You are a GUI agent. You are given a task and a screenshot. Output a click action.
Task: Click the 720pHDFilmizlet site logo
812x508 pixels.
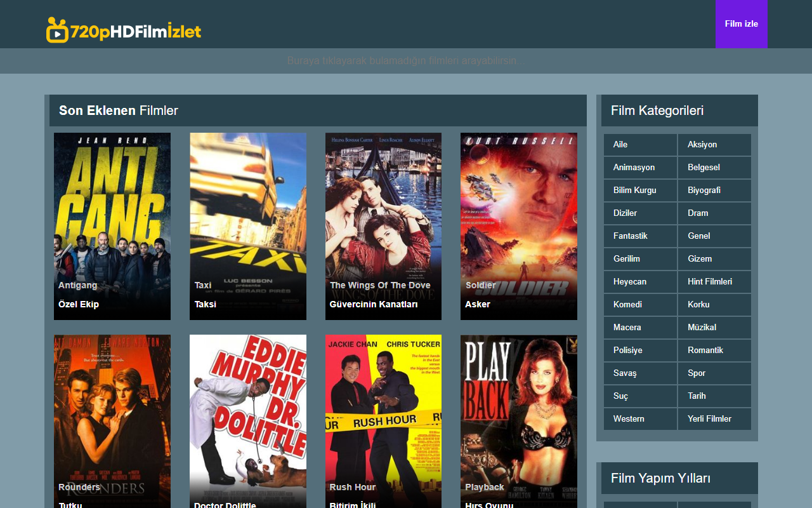click(x=124, y=30)
